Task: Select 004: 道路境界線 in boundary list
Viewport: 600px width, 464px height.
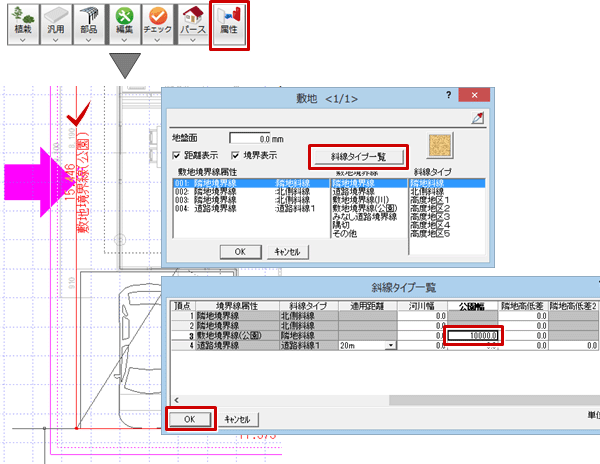Action: click(206, 209)
